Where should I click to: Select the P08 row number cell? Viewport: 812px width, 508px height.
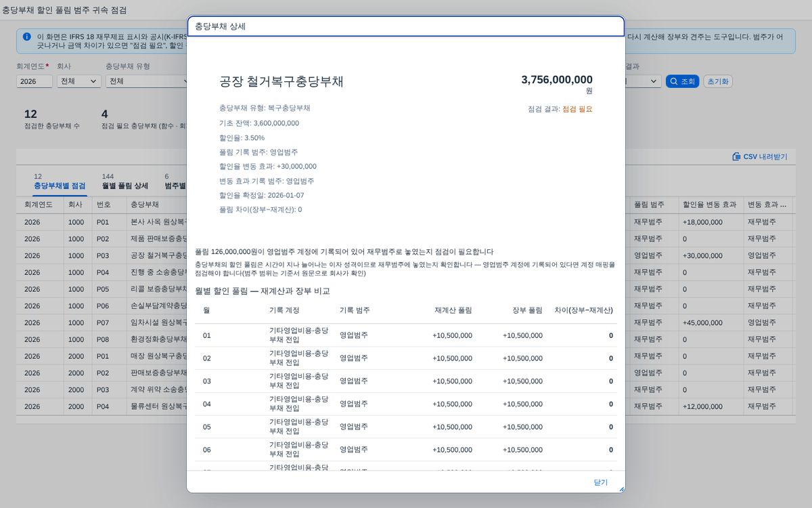point(108,339)
